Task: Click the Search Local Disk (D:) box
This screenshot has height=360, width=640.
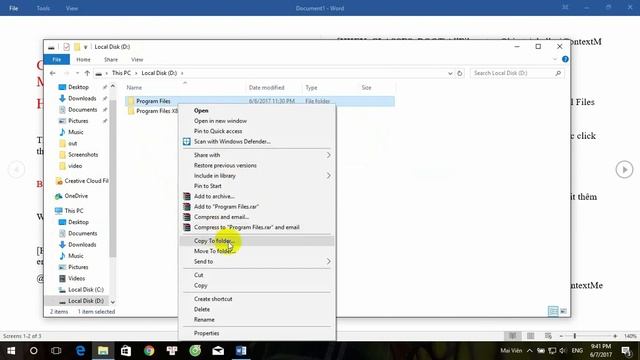Action: pyautogui.click(x=518, y=73)
